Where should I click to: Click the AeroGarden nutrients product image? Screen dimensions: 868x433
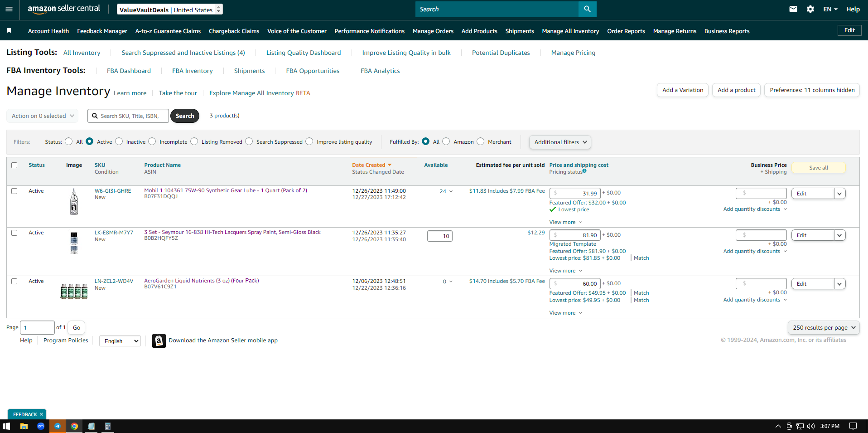tap(74, 291)
